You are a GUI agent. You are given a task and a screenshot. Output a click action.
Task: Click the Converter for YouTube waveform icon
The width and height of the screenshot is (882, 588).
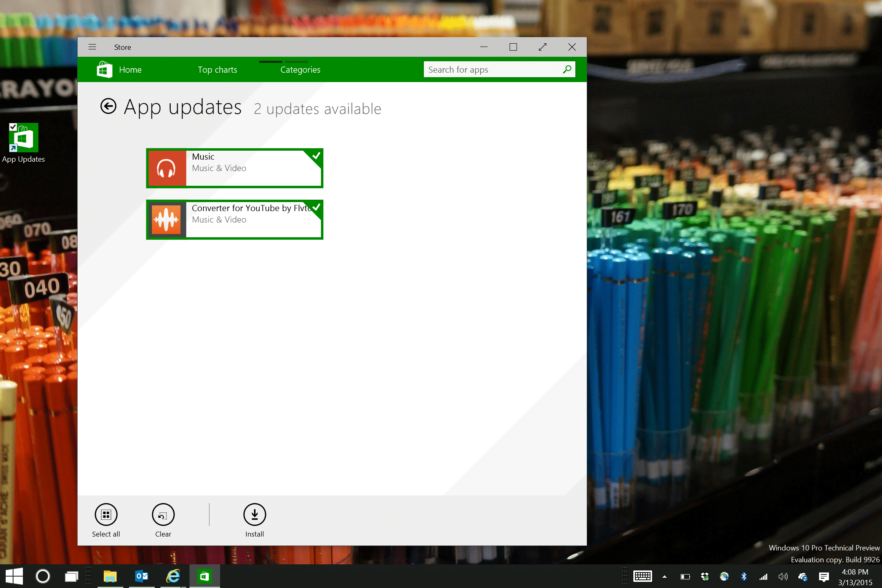[167, 220]
